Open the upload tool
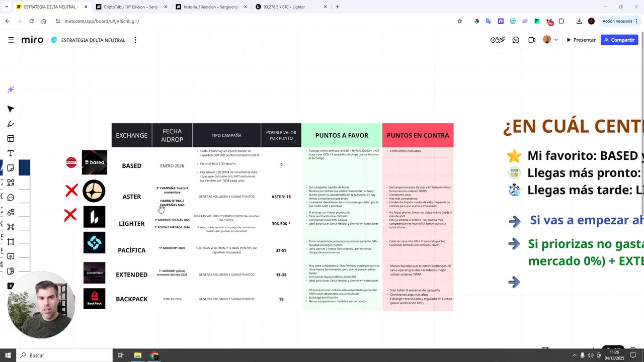This screenshot has width=644, height=362. [11, 256]
